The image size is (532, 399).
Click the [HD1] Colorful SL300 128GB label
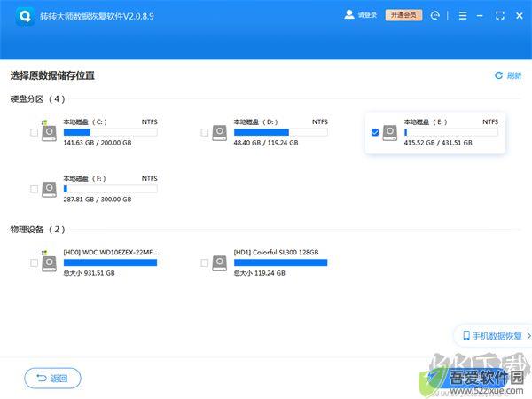(x=276, y=252)
